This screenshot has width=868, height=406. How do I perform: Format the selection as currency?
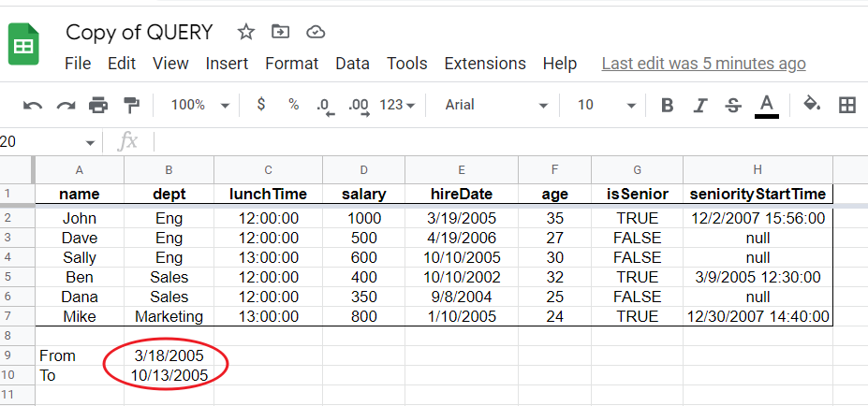pos(260,105)
